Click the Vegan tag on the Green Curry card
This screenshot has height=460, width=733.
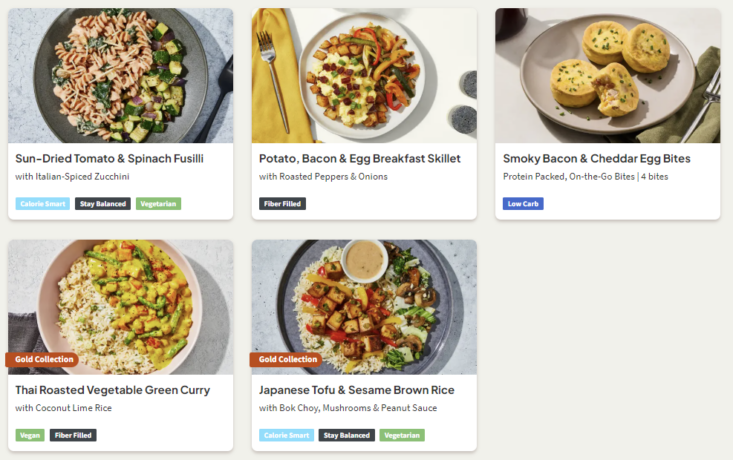coord(30,435)
